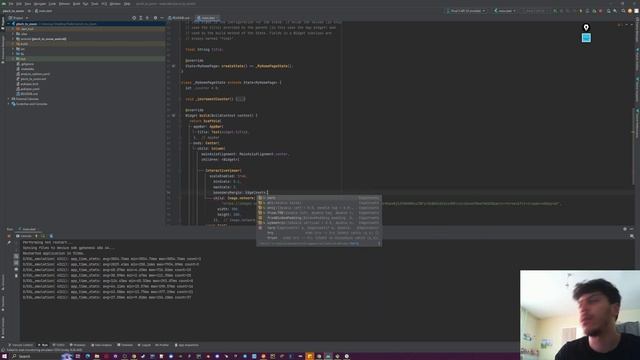Select the test folder in Project tree
The width and height of the screenshot is (640, 360).
coord(23,59)
